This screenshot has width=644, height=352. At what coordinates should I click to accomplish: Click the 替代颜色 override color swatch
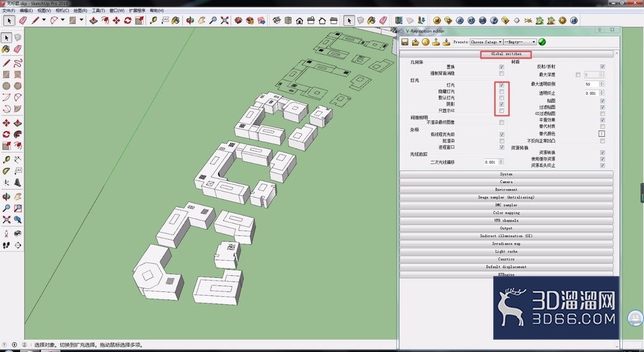[601, 133]
